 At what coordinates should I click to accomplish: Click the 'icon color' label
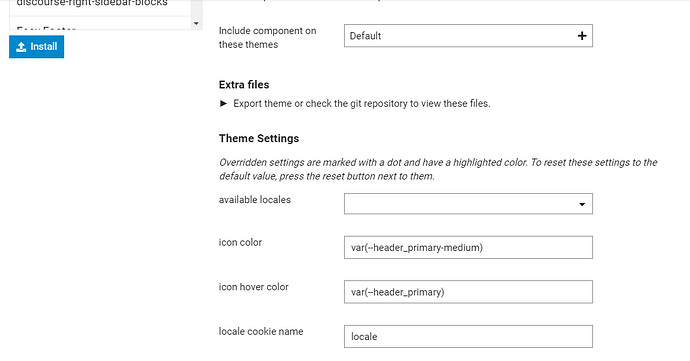[240, 243]
